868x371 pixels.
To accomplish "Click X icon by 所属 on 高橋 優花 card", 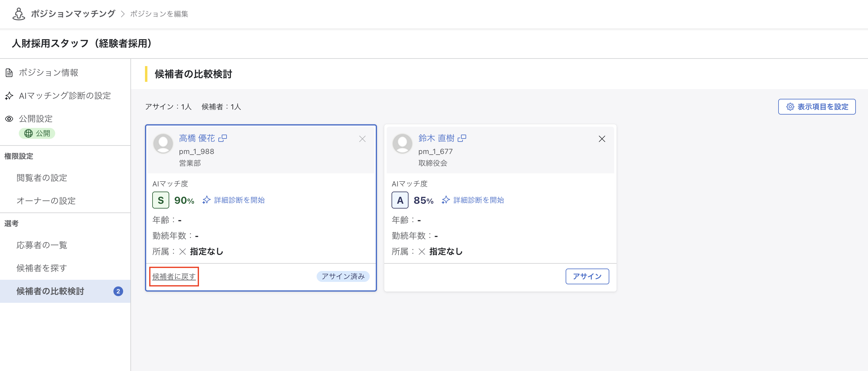I will click(182, 252).
